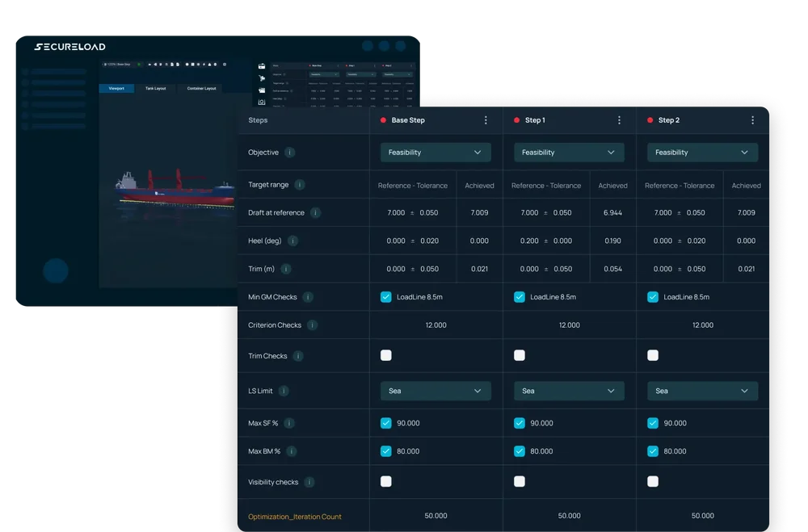Viewport: 808px width, 532px height.
Task: Edit Base Step Criterion Checks value 12.000
Action: (x=436, y=325)
